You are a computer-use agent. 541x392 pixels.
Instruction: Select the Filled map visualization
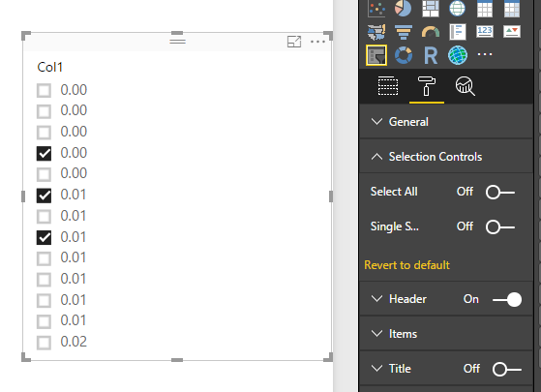[376, 32]
